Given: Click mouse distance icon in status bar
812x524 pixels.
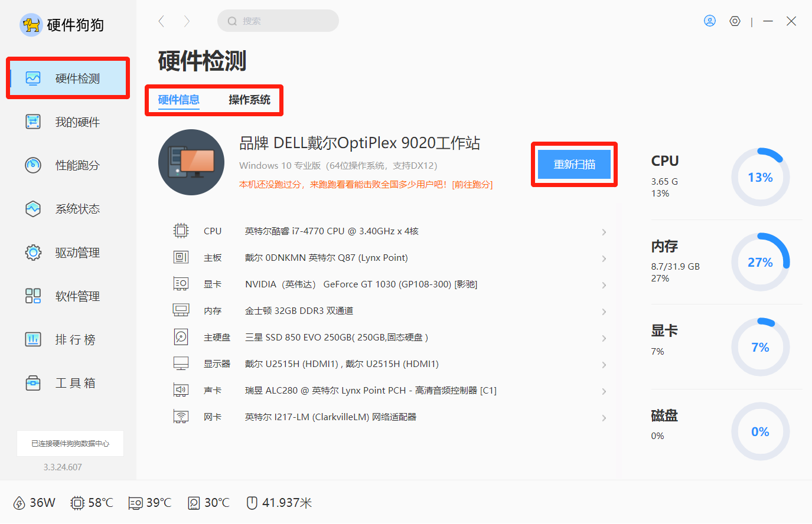Looking at the screenshot, I should tap(252, 503).
